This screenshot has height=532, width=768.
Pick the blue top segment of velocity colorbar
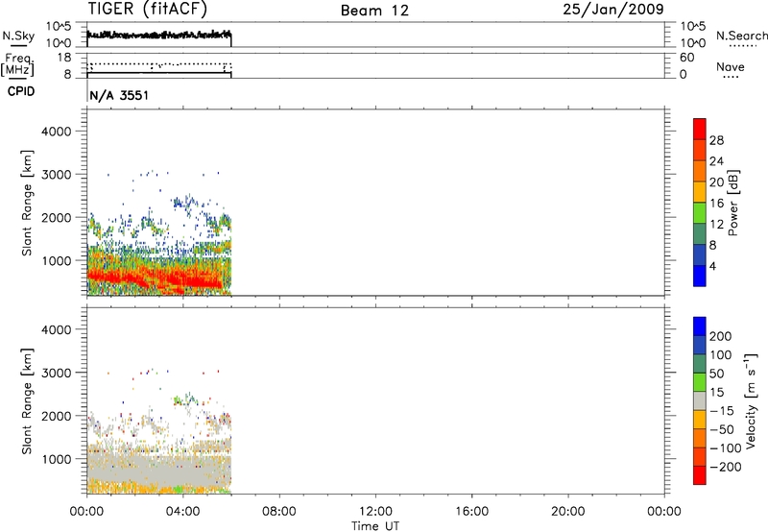[x=700, y=326]
